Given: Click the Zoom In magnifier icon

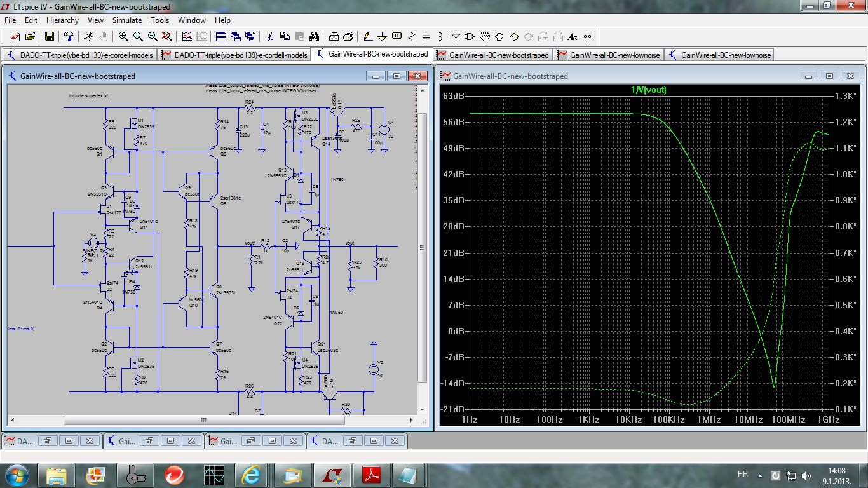Looking at the screenshot, I should pyautogui.click(x=123, y=36).
